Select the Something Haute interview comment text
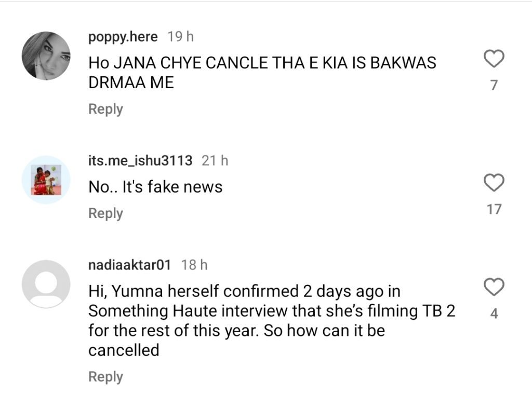Screen dimensions: 532x408 click(x=270, y=321)
